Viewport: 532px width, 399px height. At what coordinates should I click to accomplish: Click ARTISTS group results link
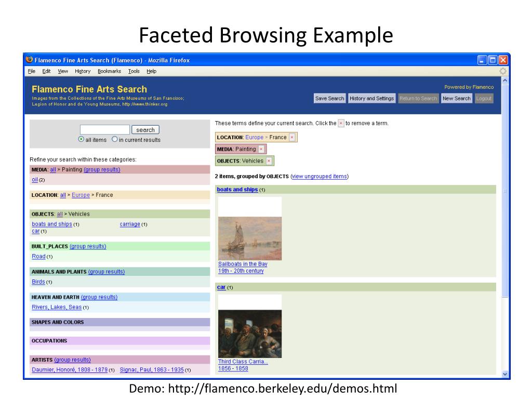pyautogui.click(x=72, y=360)
